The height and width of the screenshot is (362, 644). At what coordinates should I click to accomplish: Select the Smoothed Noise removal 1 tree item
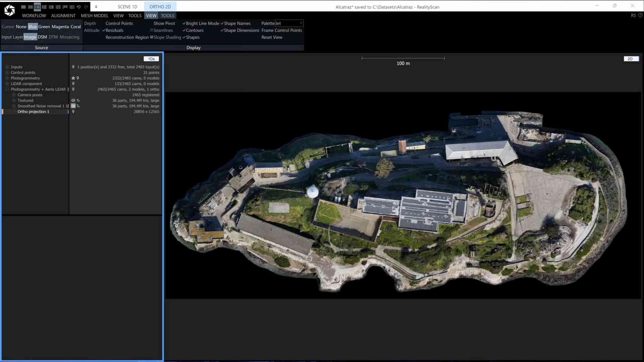coord(40,106)
